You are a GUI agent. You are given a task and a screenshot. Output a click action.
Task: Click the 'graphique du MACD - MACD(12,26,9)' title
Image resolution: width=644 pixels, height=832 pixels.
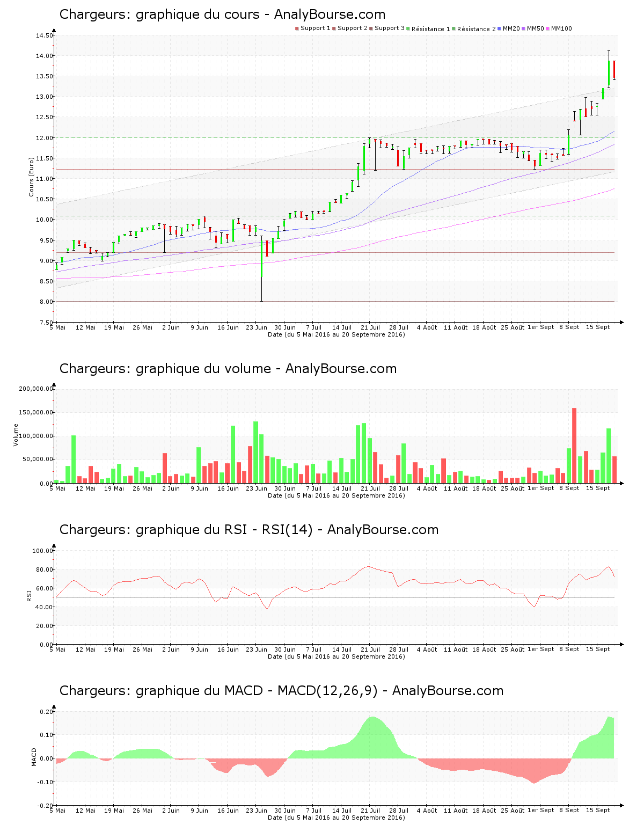[281, 691]
